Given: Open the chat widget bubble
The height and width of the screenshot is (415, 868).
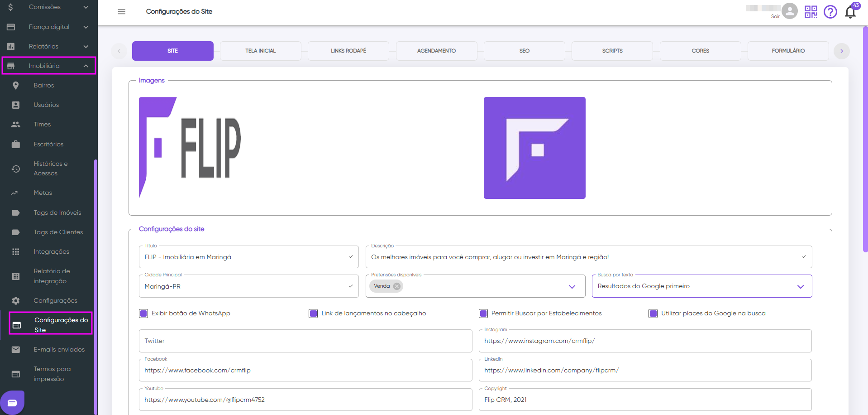Looking at the screenshot, I should [12, 403].
